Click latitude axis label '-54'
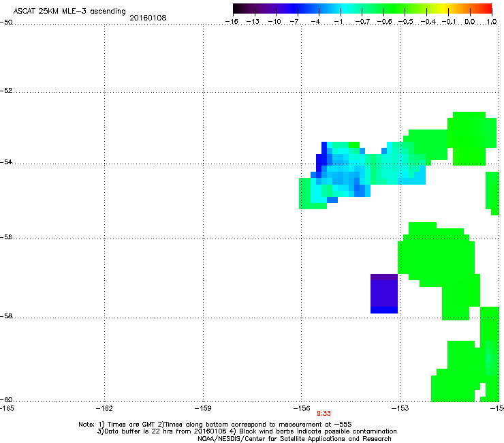Viewport: 504px width, 443px height. pos(6,162)
